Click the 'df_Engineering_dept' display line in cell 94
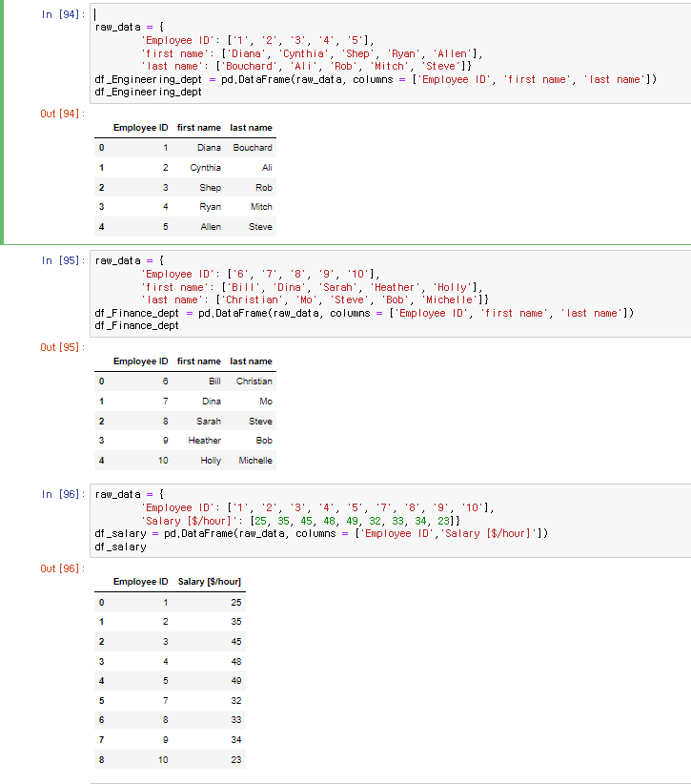The width and height of the screenshot is (691, 784). [x=149, y=92]
